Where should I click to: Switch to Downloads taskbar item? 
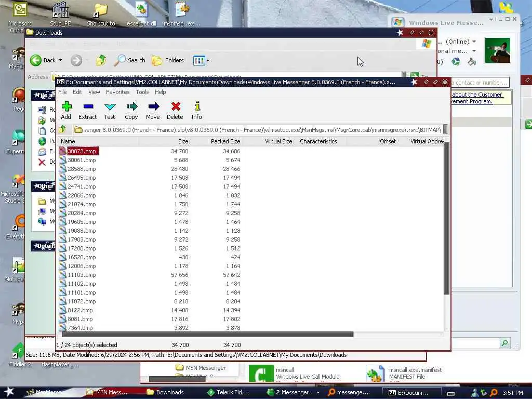pos(166,392)
